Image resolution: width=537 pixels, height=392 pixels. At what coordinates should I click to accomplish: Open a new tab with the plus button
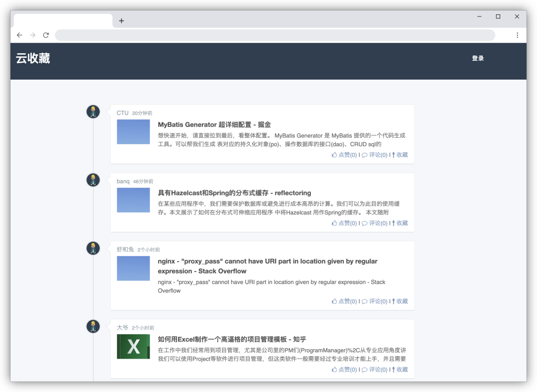pyautogui.click(x=121, y=21)
